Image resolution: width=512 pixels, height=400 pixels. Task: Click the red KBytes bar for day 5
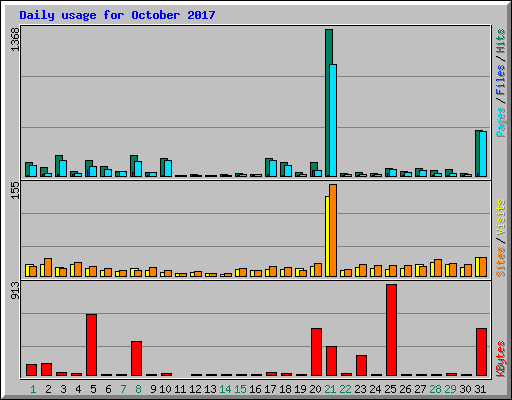91,345
